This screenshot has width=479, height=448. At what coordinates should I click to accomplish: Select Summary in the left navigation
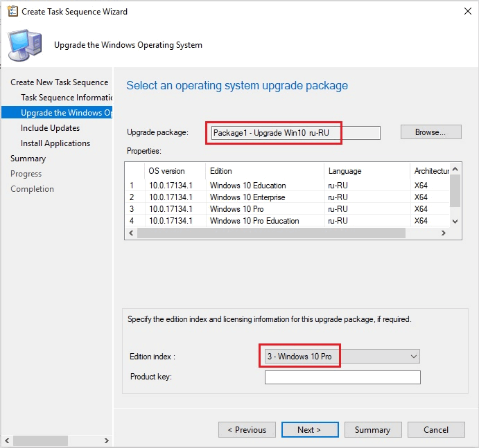coord(28,159)
